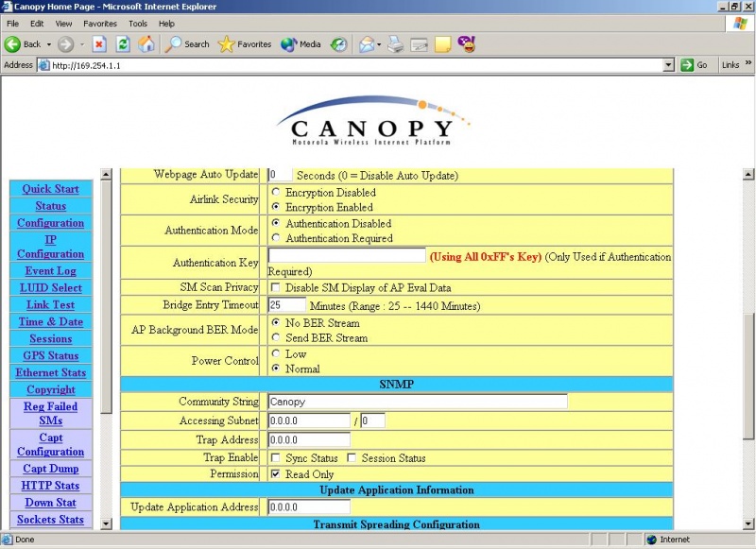Navigate to GPS Status
The width and height of the screenshot is (756, 549).
(50, 356)
